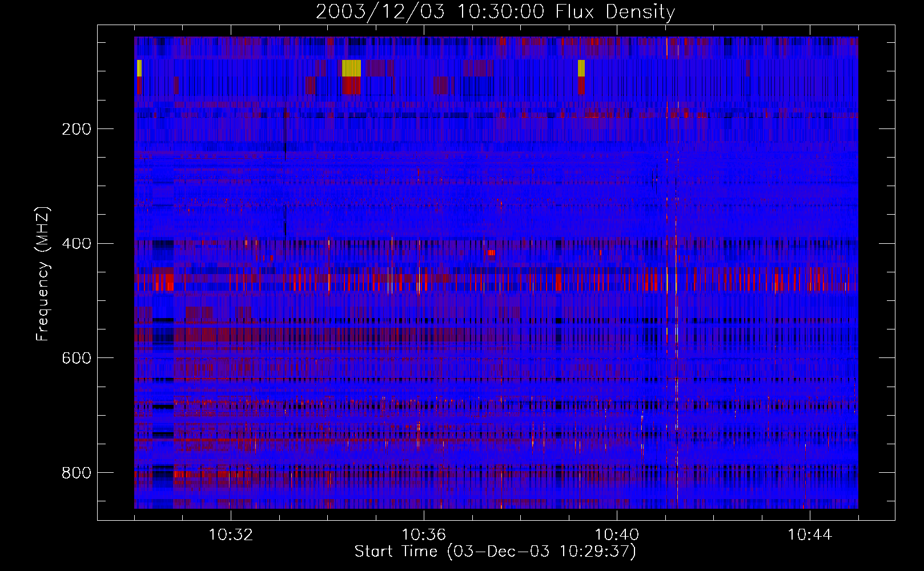Click the 400 MHz tick label

click(x=77, y=244)
